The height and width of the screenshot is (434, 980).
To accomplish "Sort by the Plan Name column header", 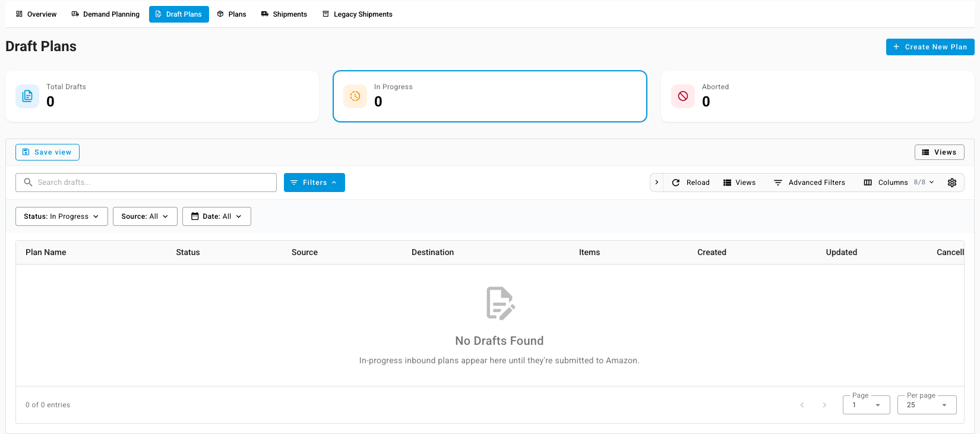I will pos(46,253).
